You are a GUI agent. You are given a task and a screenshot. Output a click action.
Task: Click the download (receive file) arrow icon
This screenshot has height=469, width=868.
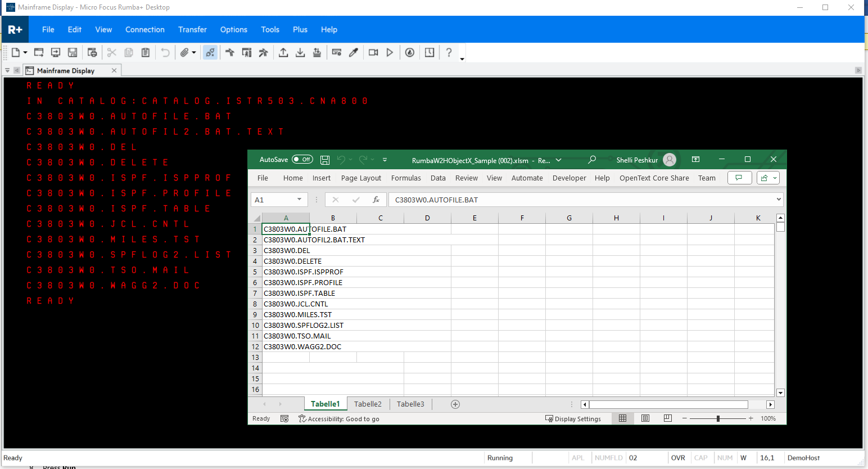300,52
